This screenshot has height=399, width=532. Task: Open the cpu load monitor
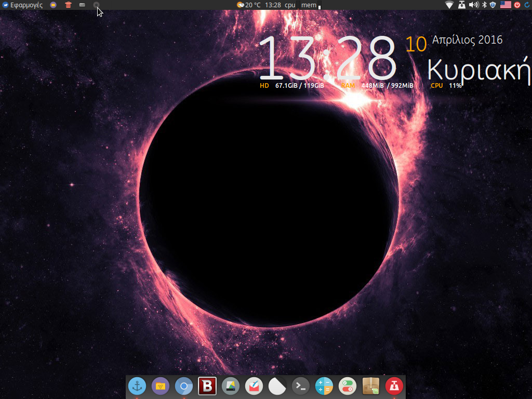pyautogui.click(x=292, y=5)
